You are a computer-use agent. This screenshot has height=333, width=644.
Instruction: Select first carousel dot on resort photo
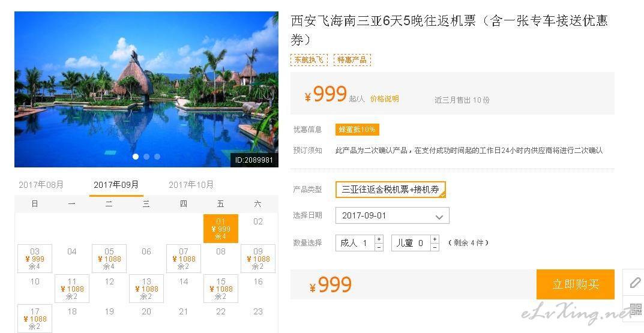click(x=136, y=157)
